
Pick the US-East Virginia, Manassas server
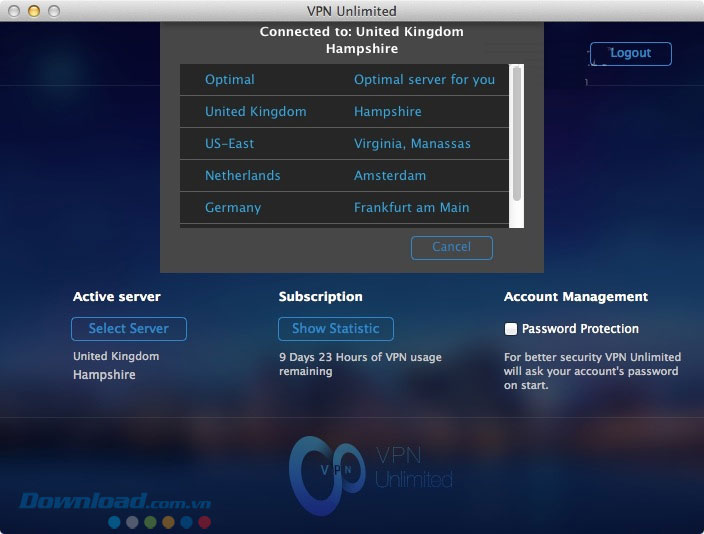344,144
